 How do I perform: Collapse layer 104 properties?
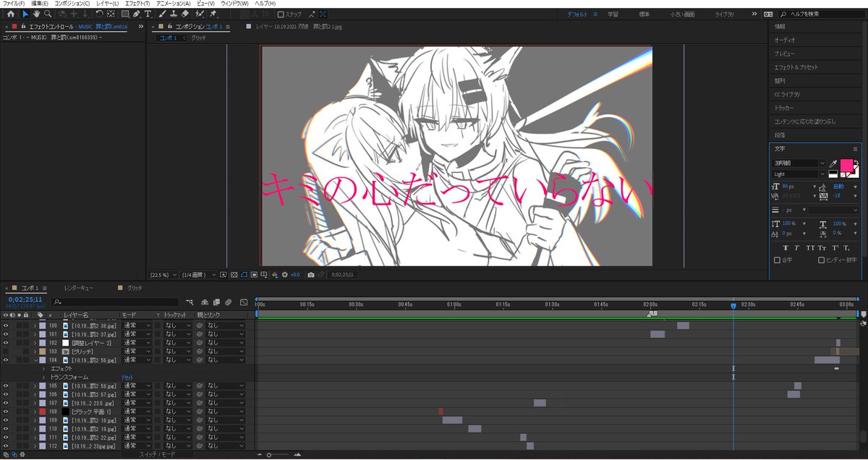tap(35, 360)
